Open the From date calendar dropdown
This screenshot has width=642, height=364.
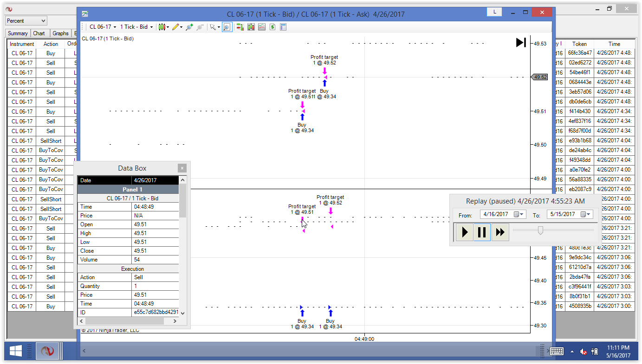coord(519,214)
